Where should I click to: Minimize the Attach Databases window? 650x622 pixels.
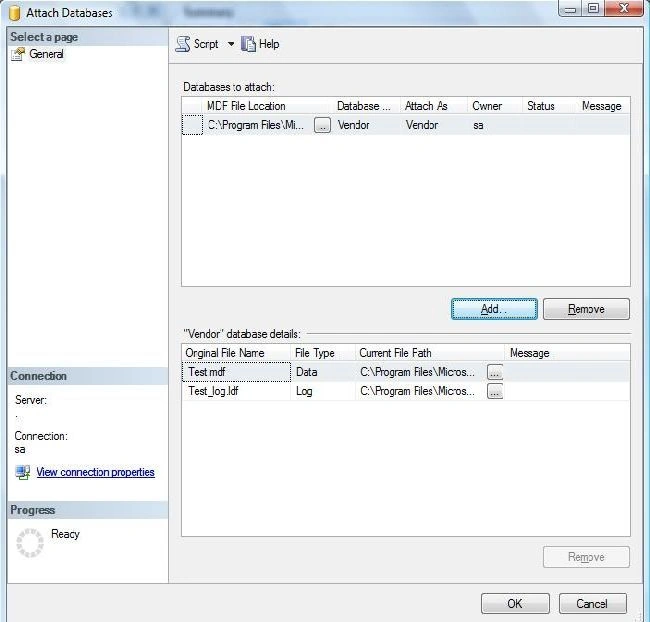[571, 8]
